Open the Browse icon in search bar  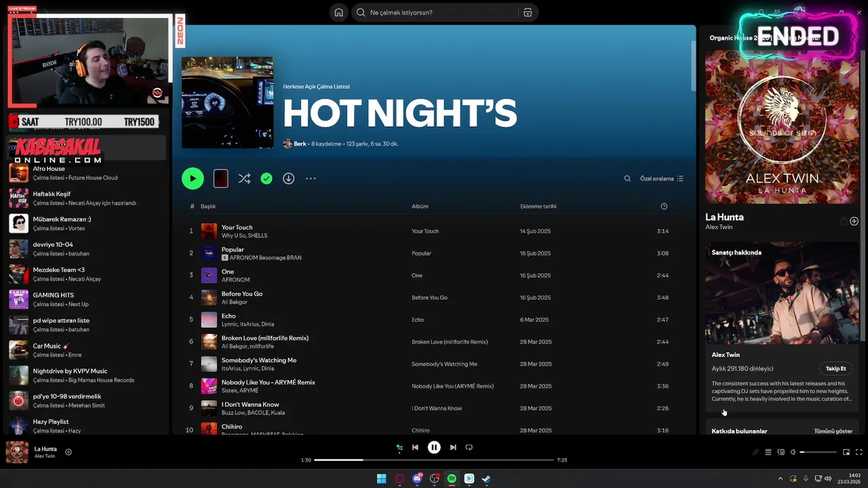pos(528,12)
